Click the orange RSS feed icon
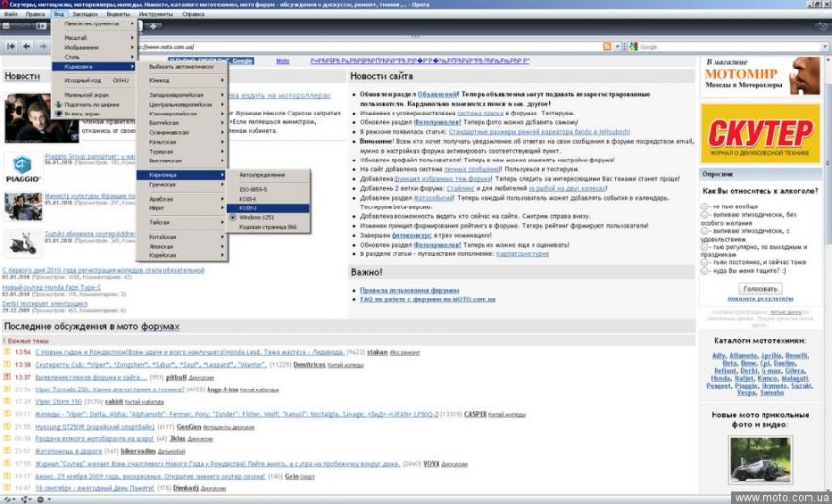 (x=607, y=47)
